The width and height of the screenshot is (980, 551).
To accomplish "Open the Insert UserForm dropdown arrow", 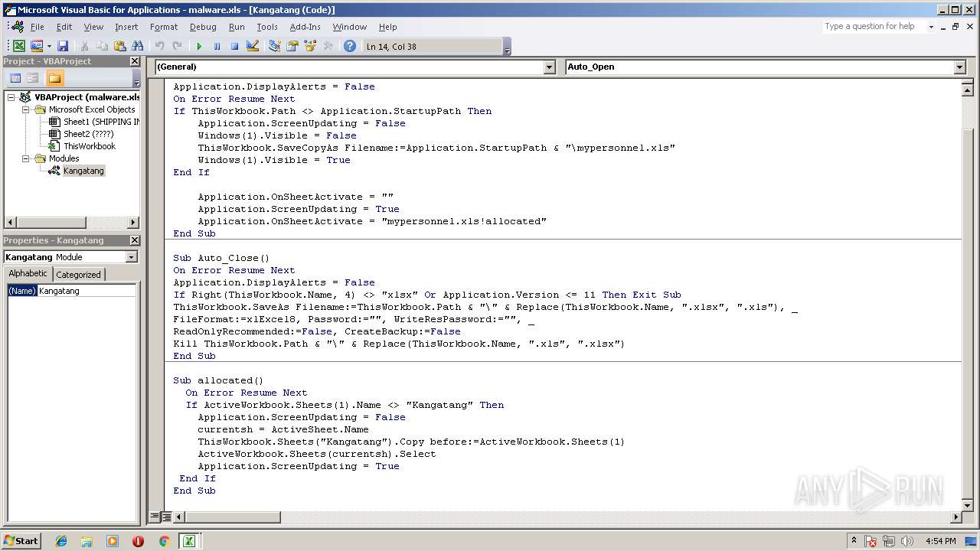I will click(49, 46).
